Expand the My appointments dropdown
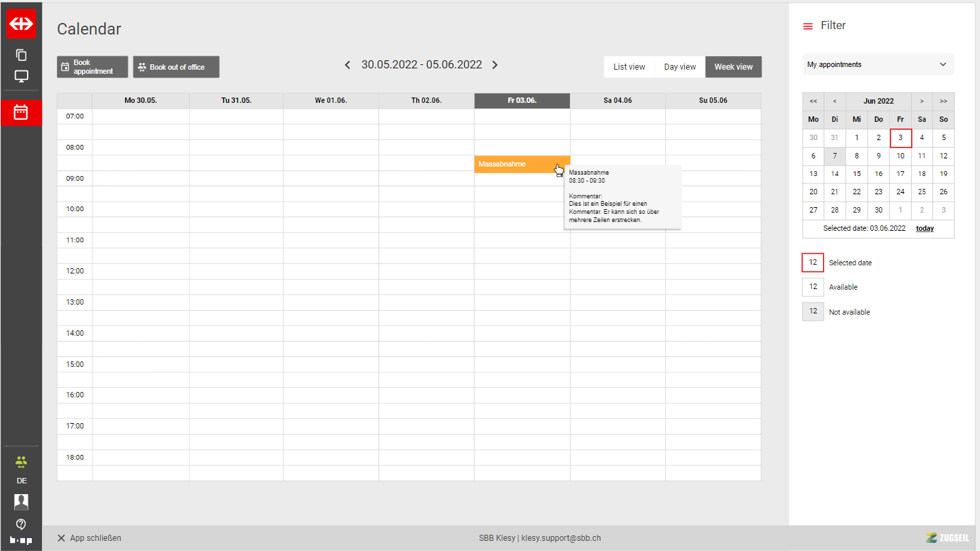 pyautogui.click(x=878, y=65)
